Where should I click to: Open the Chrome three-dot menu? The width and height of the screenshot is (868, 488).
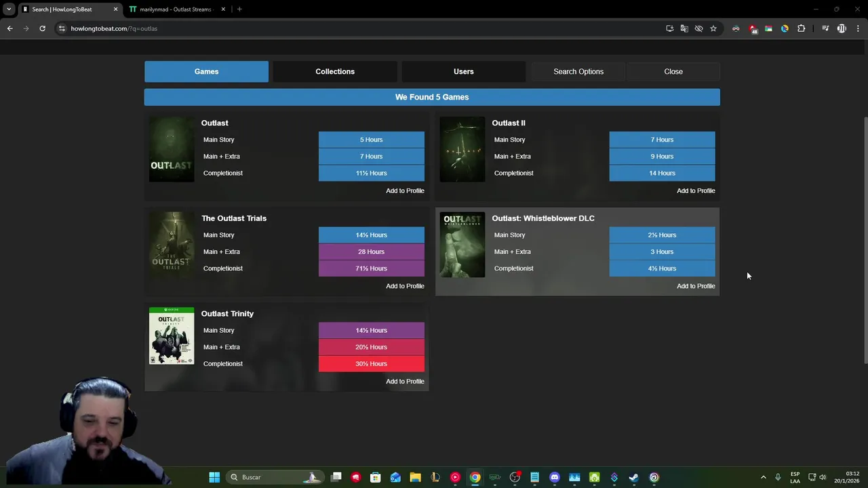[858, 28]
